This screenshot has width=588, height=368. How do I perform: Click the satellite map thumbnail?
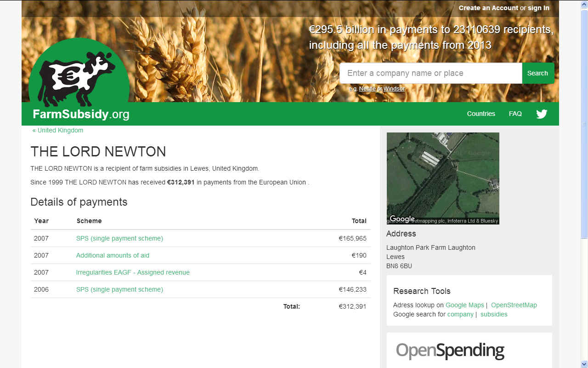[443, 178]
